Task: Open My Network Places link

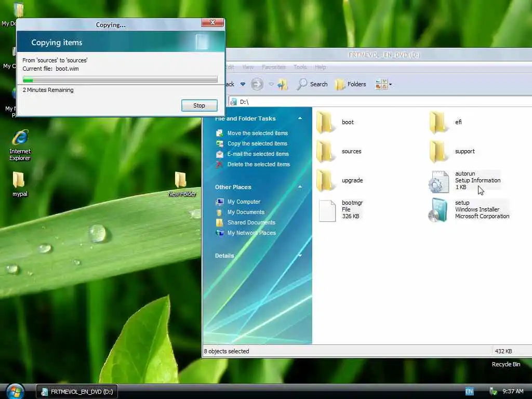Action: 251,233
